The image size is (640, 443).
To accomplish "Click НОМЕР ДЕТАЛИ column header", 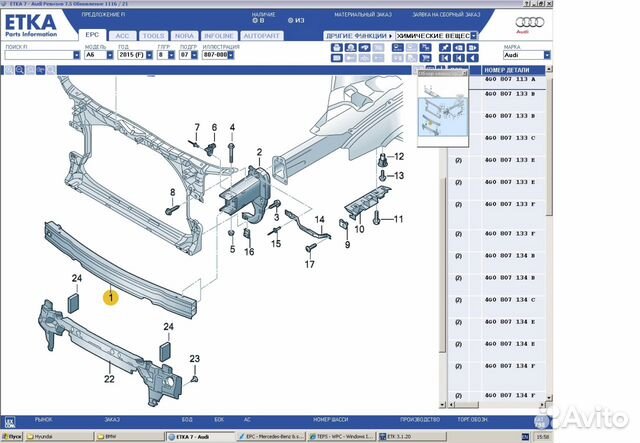I will (507, 70).
